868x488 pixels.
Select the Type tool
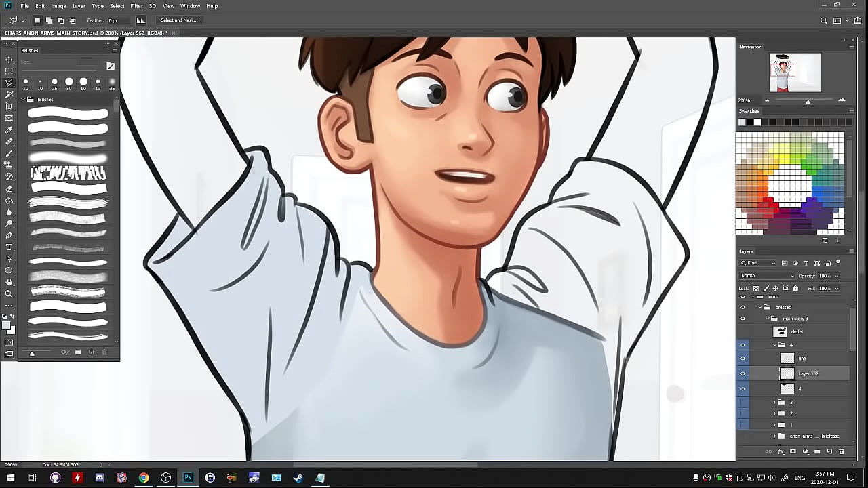click(9, 247)
